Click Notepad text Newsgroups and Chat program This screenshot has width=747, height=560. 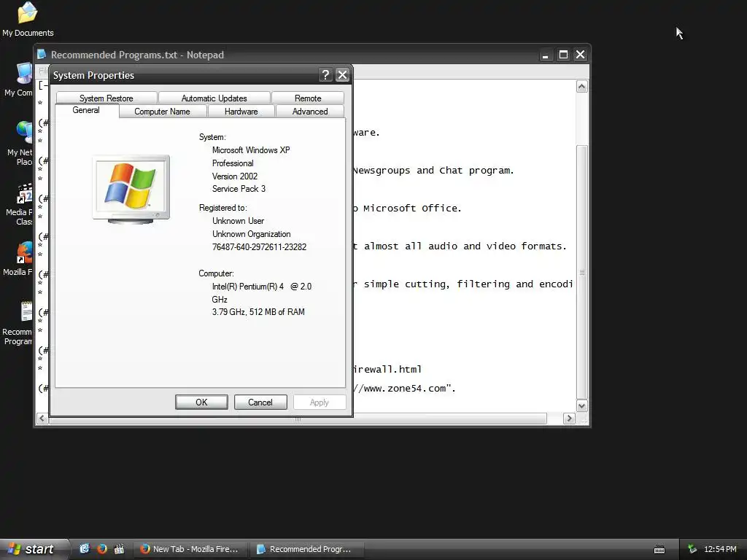433,171
